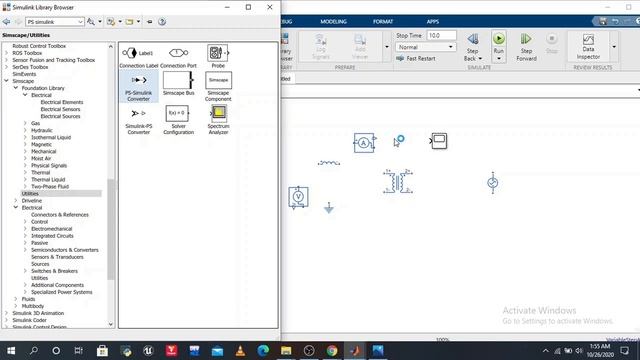This screenshot has width=640, height=360.
Task: Select Electrical Sensors in tree
Action: click(x=60, y=109)
